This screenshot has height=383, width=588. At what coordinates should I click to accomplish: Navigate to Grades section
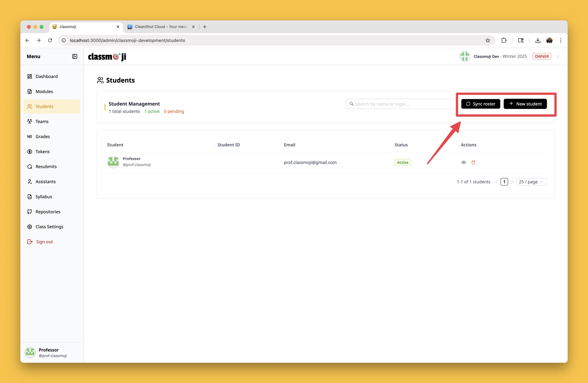coord(52,136)
